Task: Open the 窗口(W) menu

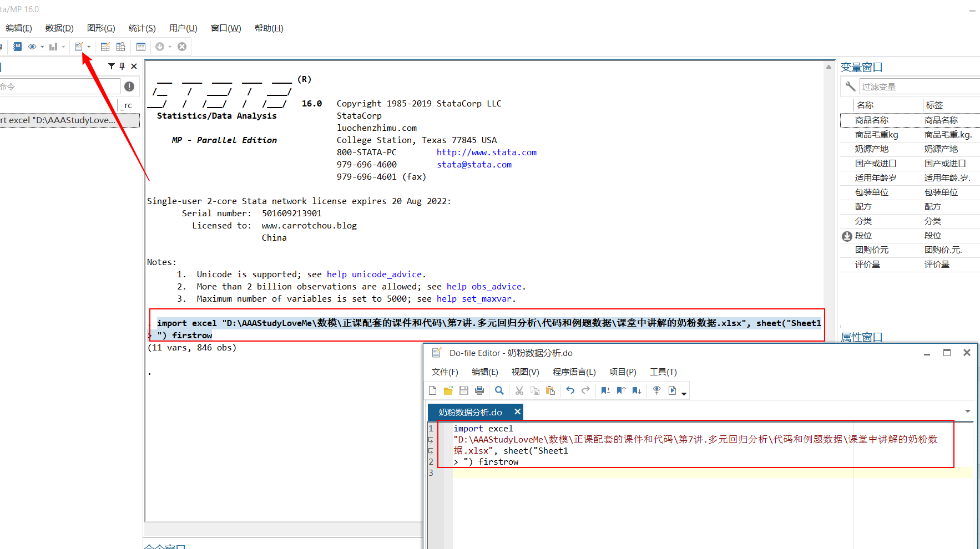Action: [226, 28]
